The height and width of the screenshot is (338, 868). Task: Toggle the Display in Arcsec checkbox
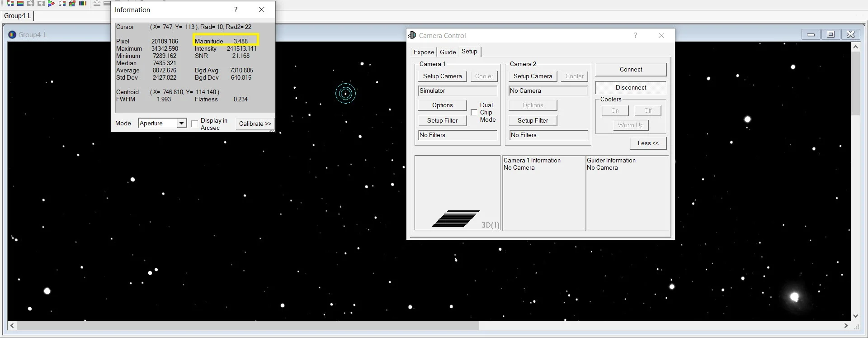(x=194, y=124)
